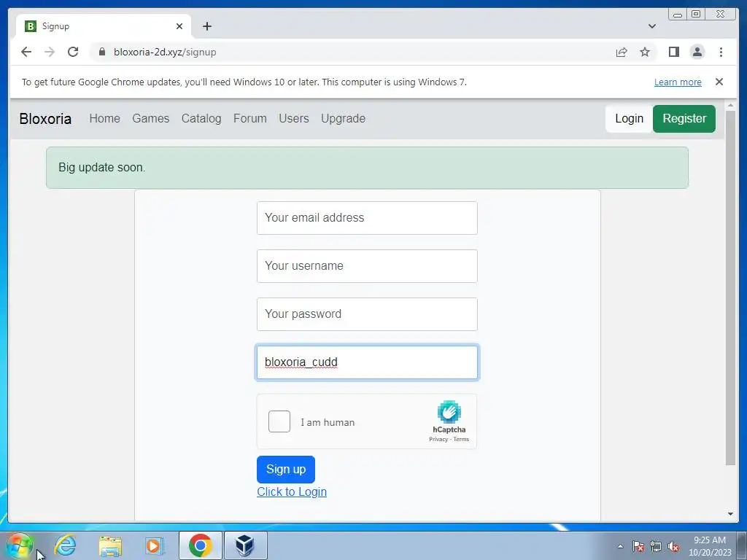Open the Chrome profile menu
The width and height of the screenshot is (747, 560).
click(697, 52)
